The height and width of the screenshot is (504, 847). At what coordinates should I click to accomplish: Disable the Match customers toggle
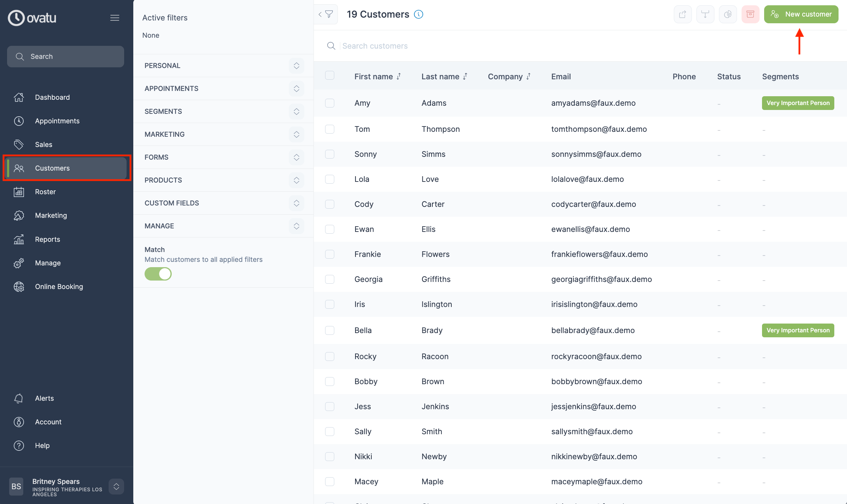click(x=158, y=274)
